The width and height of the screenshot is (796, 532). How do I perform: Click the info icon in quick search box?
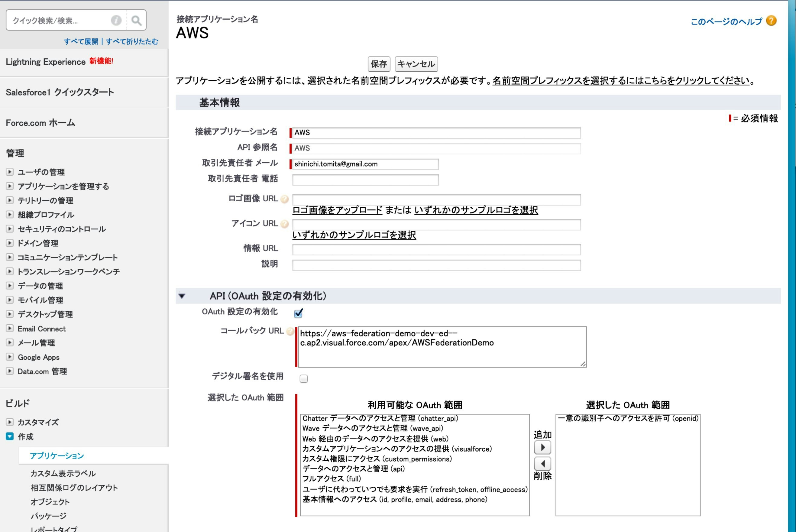(x=116, y=20)
